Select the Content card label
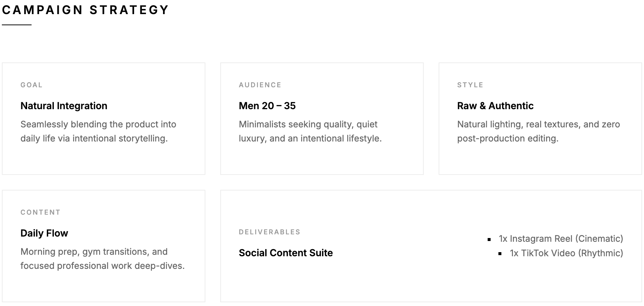644x306 pixels. point(40,212)
